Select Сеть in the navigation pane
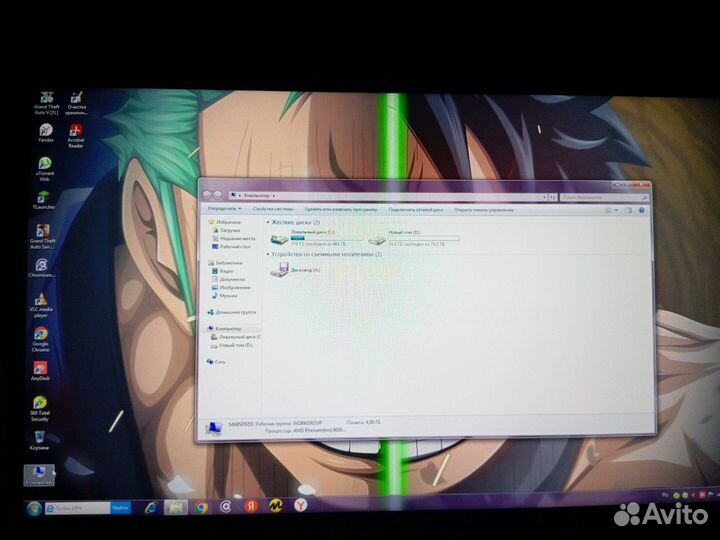Screen dimensions: 720x540 click(x=216, y=362)
